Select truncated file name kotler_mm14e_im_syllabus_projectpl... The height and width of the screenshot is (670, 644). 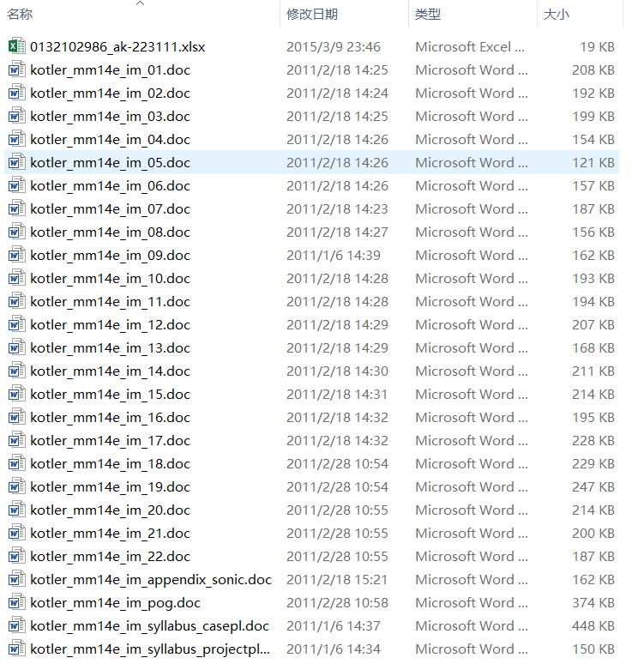[x=150, y=649]
